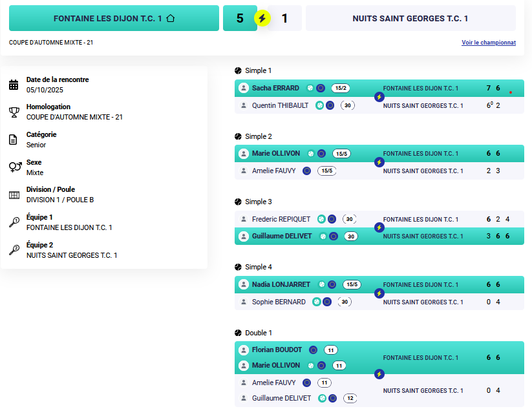Click the trophy icon beside Homologation
532x409 pixels.
(14, 112)
